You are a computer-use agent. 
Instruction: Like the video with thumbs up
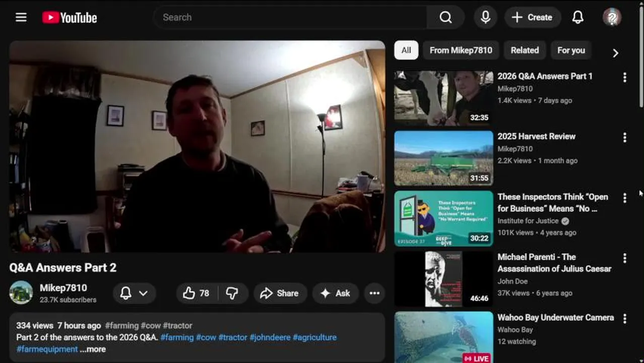click(197, 293)
